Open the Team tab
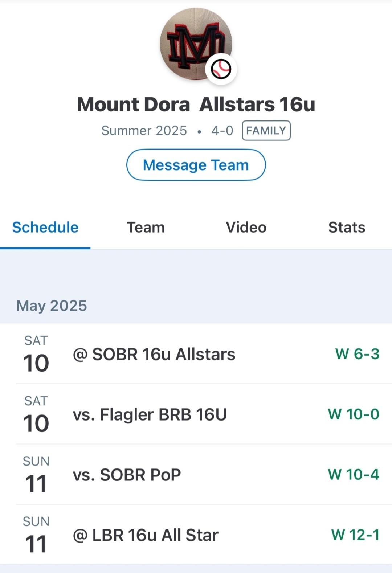The image size is (392, 573). 146,228
